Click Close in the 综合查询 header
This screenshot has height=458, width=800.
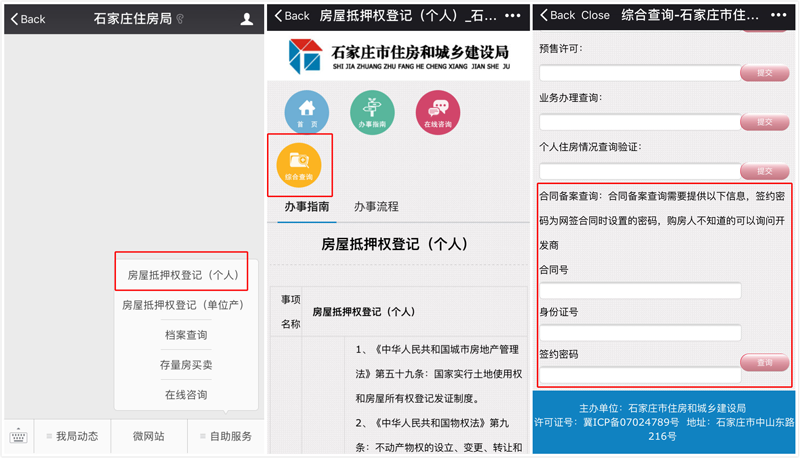pos(595,15)
